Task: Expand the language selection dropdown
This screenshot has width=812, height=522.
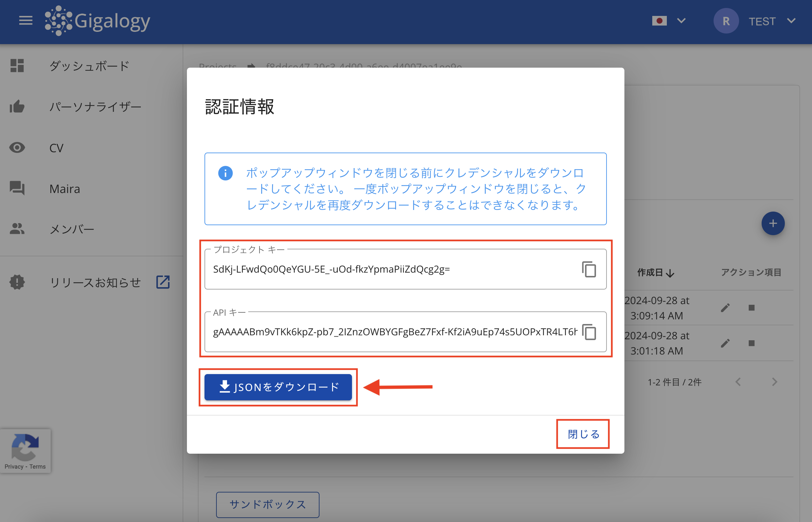Action: 681,21
